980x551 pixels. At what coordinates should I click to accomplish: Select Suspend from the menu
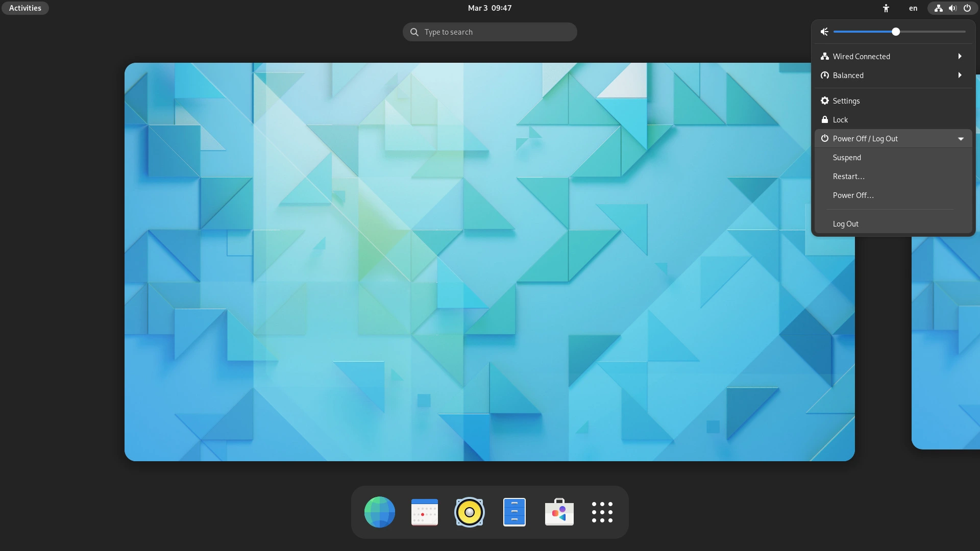[x=846, y=157]
